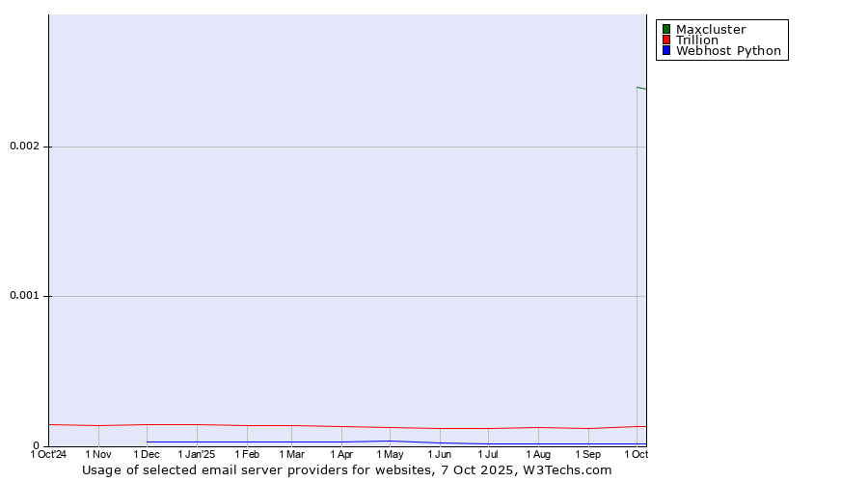Click the green Maxcluster line segment at top right

point(641,88)
